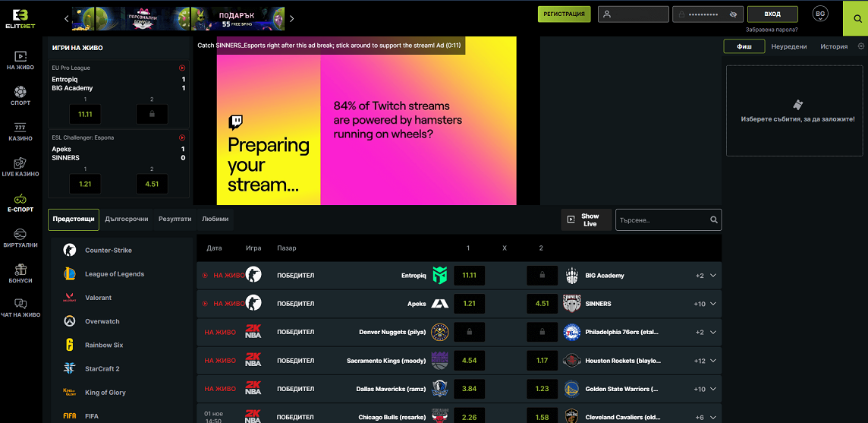Open the Бонуси gift icon
The width and height of the screenshot is (868, 423).
point(20,273)
